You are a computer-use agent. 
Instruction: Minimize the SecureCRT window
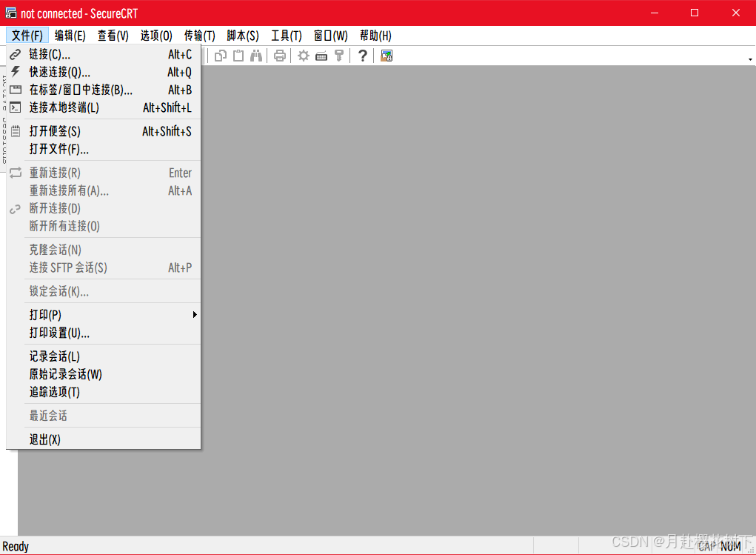[x=655, y=13]
